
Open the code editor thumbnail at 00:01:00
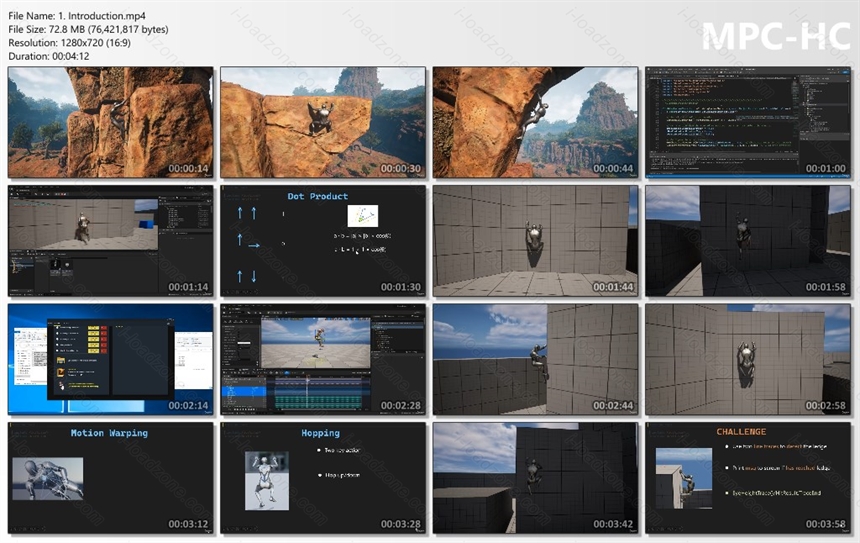click(x=748, y=122)
